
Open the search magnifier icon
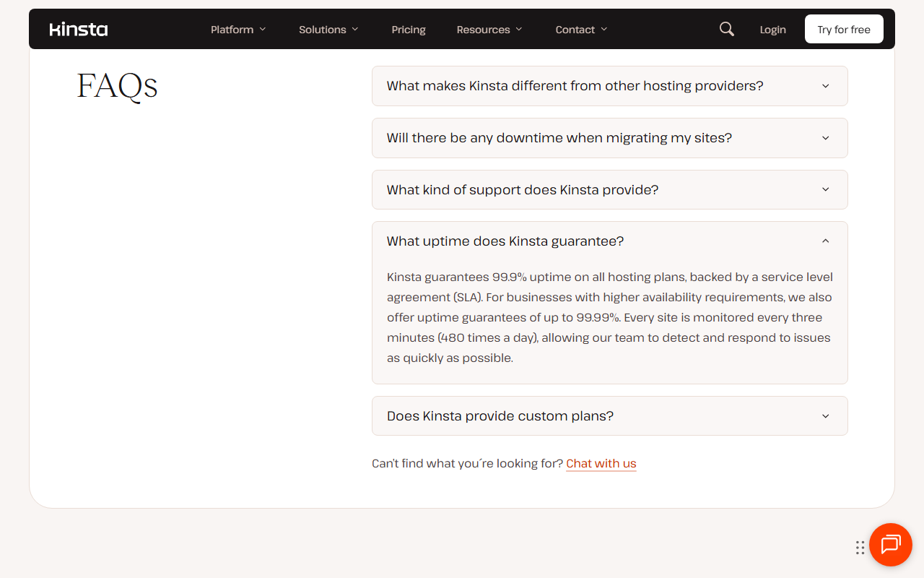pyautogui.click(x=727, y=29)
